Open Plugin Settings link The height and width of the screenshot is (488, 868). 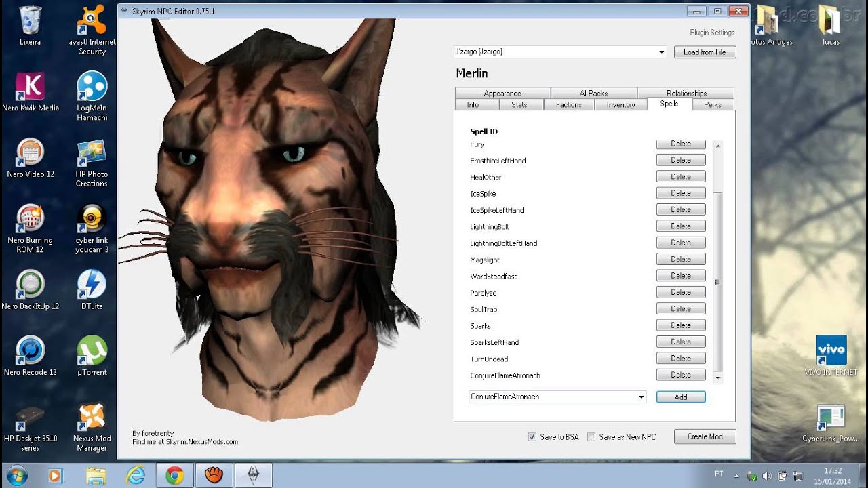[712, 33]
